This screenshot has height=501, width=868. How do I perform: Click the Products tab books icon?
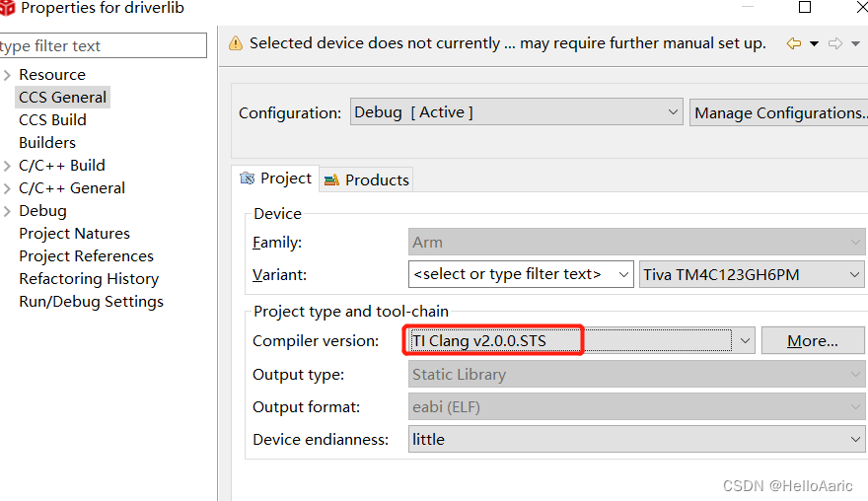(331, 179)
